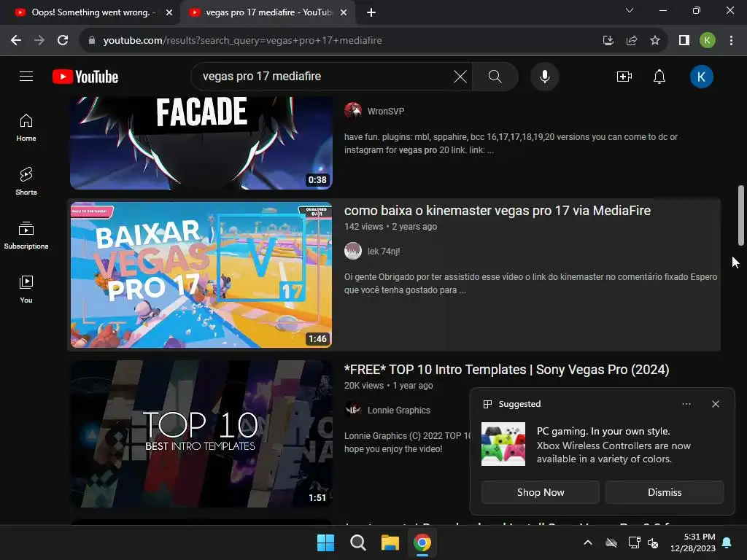This screenshot has height=560, width=747.
Task: Open the tab search dropdown chevron
Action: (x=630, y=10)
